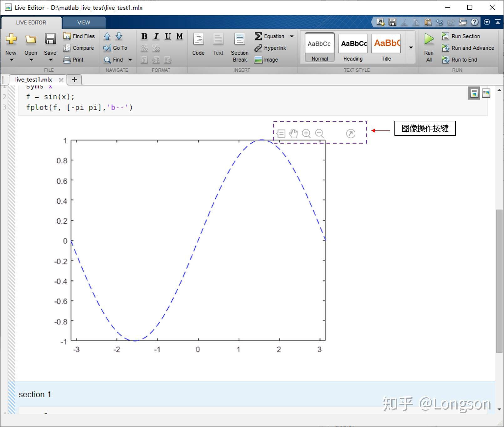Open the plot in a separate figure window
504x427 pixels.
[x=350, y=134]
